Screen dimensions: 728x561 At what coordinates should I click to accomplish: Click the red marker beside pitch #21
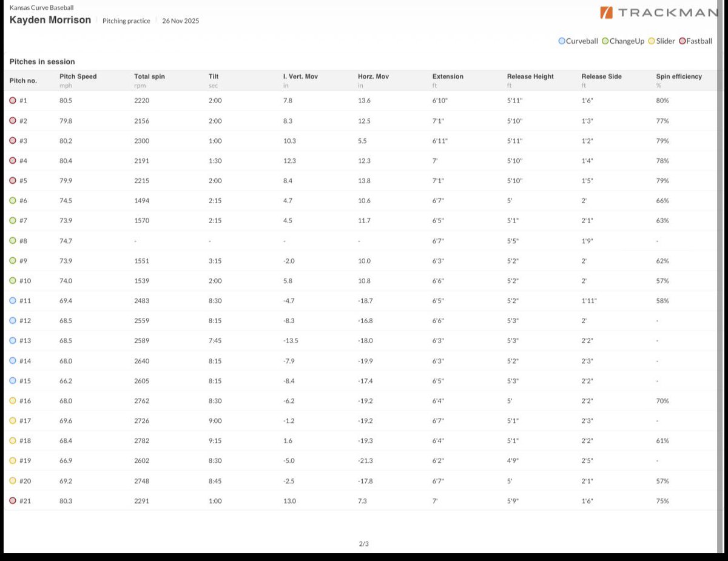pos(13,501)
